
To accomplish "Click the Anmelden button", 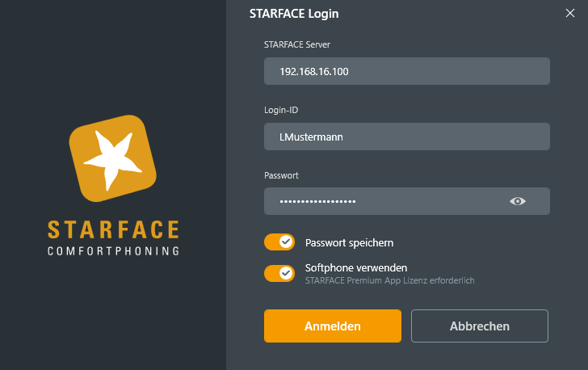I will [x=333, y=326].
